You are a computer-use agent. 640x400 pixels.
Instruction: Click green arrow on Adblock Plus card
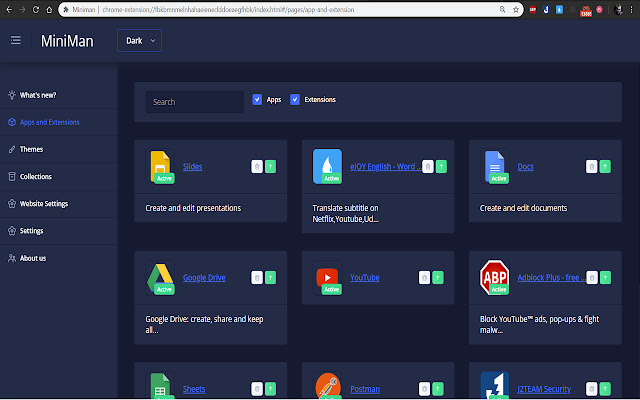pyautogui.click(x=605, y=278)
